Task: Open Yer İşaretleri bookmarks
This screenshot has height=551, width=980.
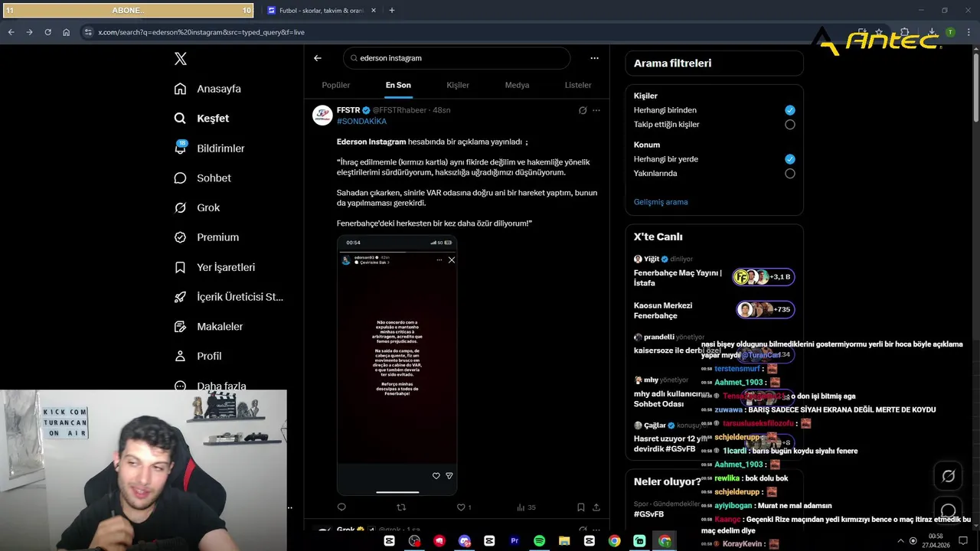Action: [214, 267]
